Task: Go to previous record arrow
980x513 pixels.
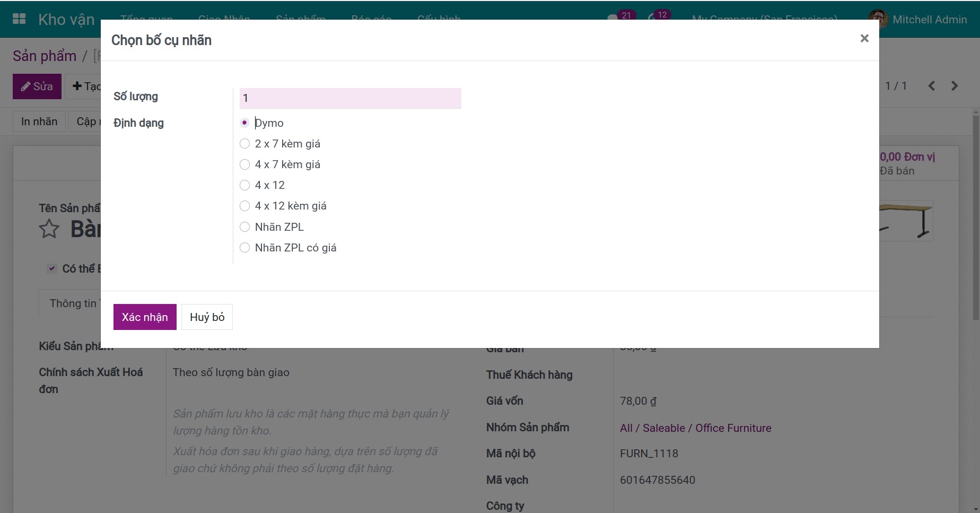Action: (x=932, y=86)
